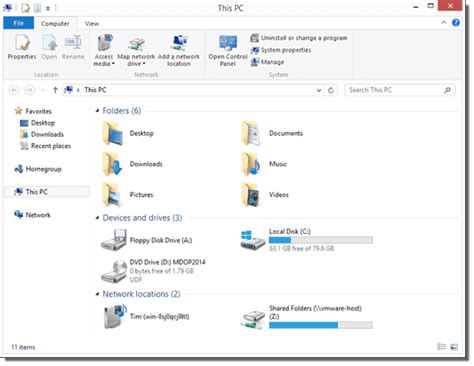This screenshot has height=366, width=474.
Task: Click the search magnifier icon
Action: point(448,90)
